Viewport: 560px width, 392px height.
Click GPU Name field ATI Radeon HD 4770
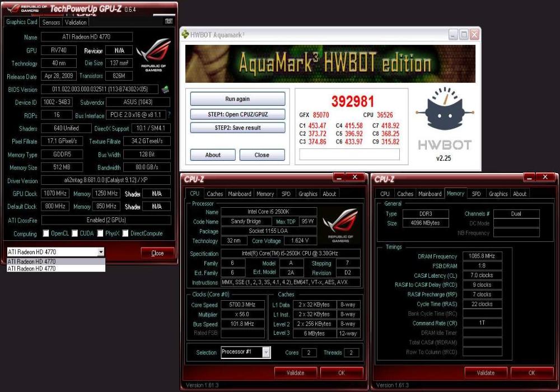[x=86, y=37]
